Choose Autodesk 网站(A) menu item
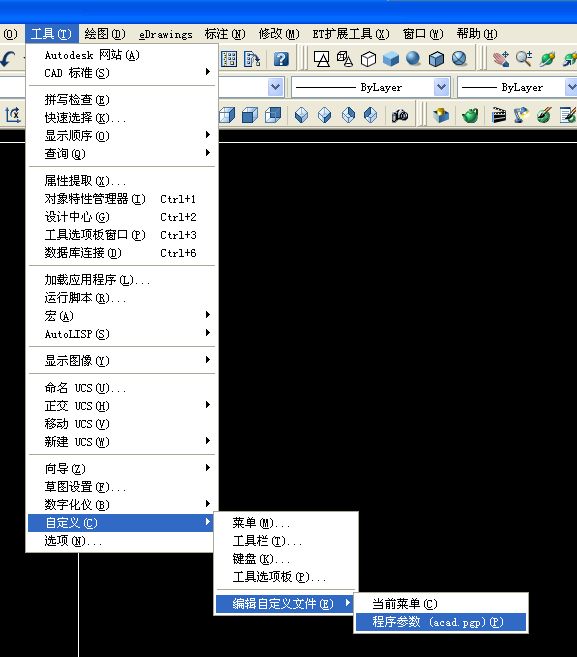 122,55
